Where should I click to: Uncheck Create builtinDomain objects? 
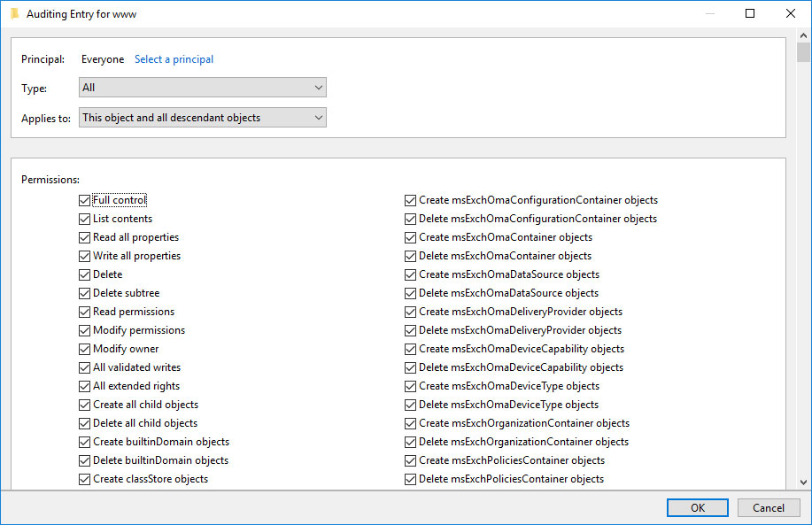point(84,442)
